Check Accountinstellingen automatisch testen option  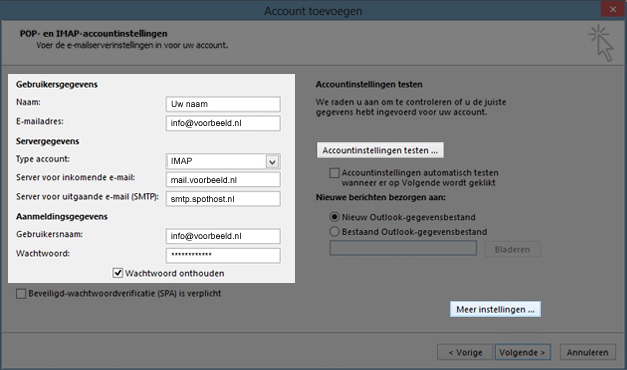(334, 173)
